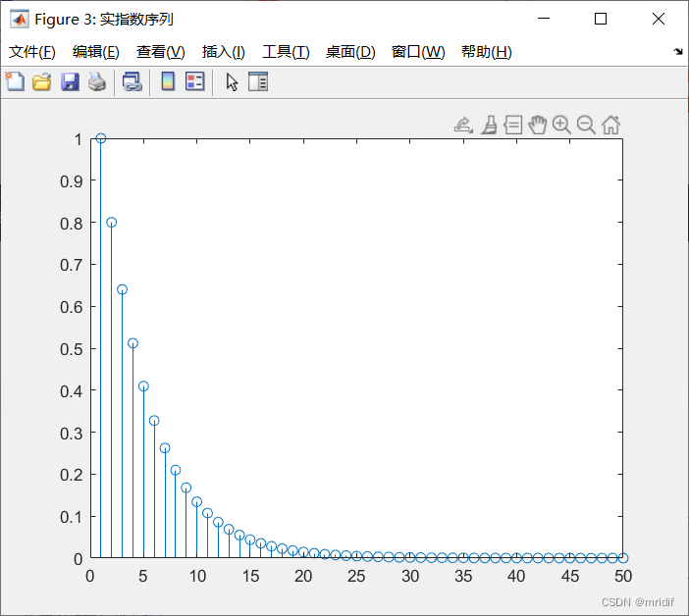Open the 编辑(E) menu
This screenshot has width=689, height=616.
[x=96, y=52]
